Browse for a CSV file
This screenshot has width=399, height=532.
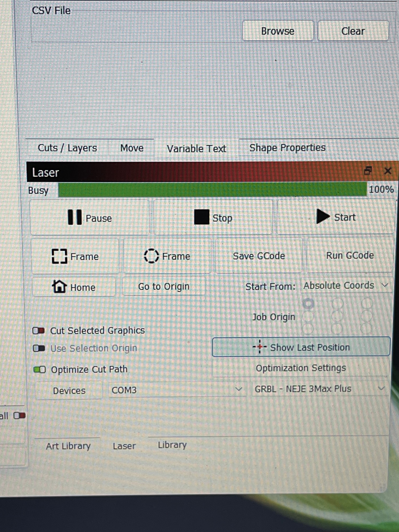pyautogui.click(x=278, y=31)
